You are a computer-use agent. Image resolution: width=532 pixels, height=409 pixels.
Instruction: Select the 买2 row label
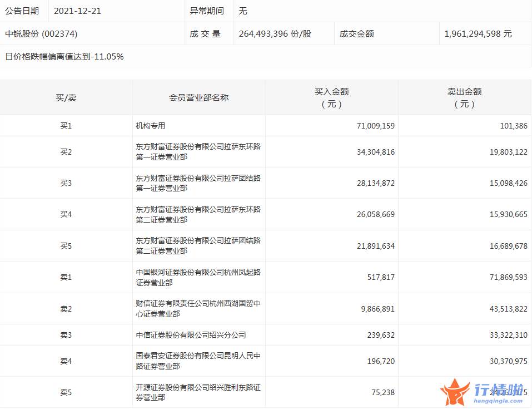point(66,152)
